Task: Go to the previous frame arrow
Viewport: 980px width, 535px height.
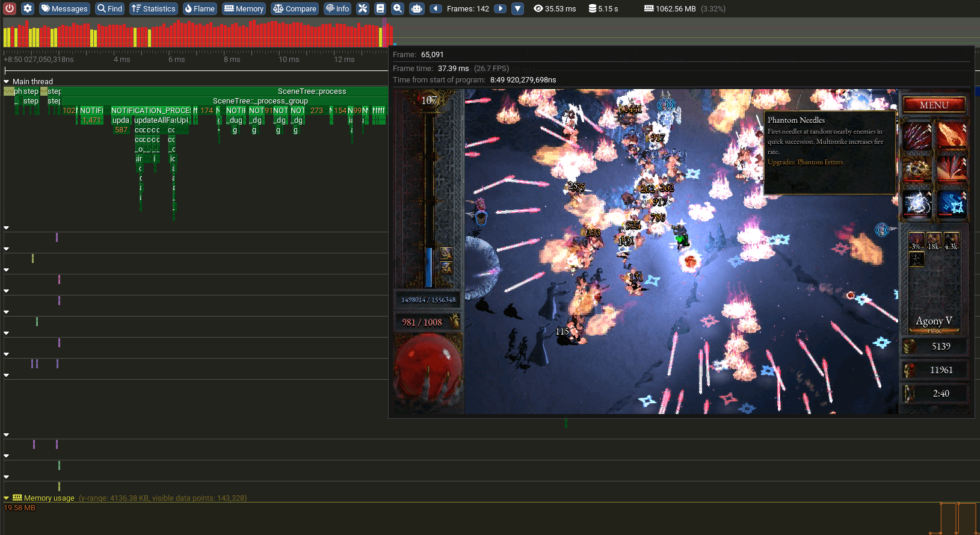Action: coord(436,8)
